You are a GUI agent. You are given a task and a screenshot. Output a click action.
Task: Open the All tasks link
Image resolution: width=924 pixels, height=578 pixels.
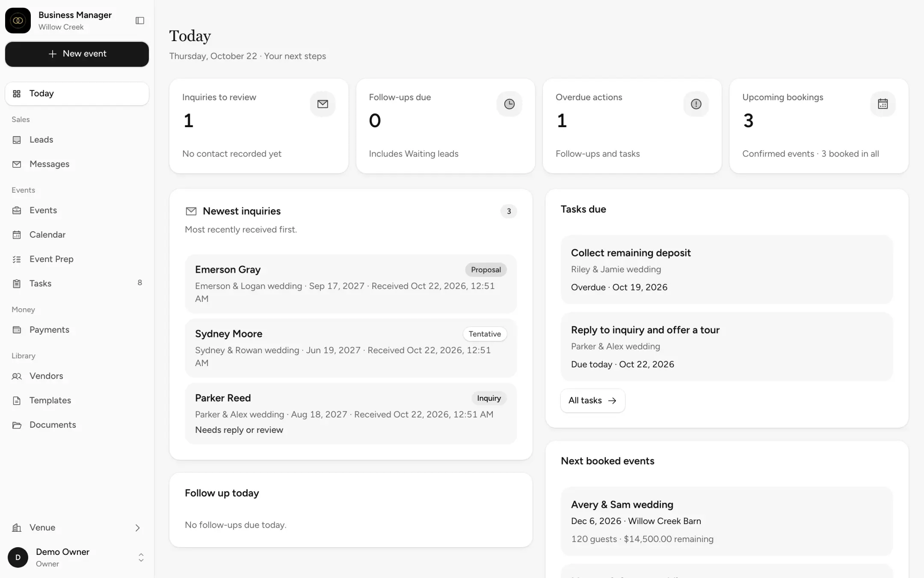pos(592,401)
